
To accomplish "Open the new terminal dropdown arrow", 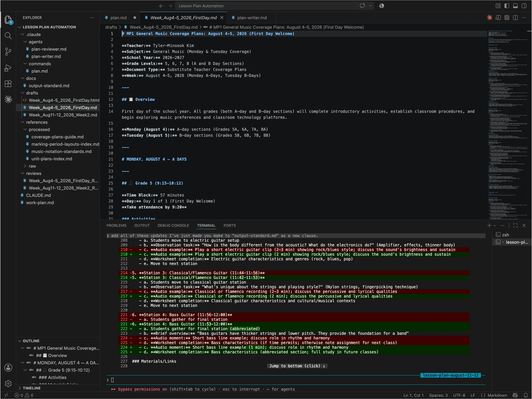I will point(495,225).
